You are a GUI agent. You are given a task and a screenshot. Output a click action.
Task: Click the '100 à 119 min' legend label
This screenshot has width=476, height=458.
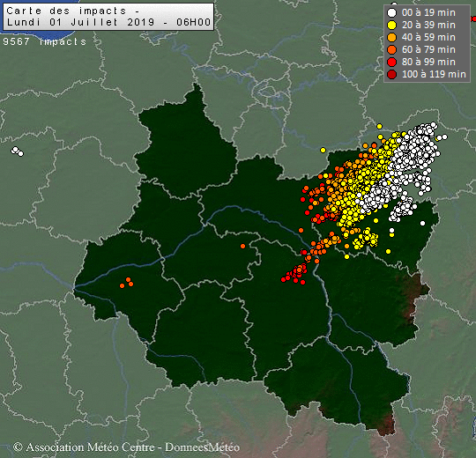(x=434, y=74)
